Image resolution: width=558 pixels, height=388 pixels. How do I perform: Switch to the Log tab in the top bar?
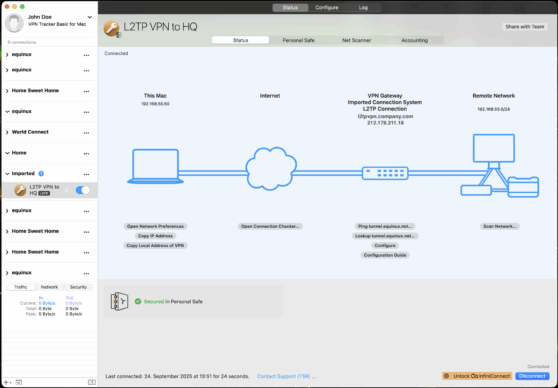click(363, 7)
